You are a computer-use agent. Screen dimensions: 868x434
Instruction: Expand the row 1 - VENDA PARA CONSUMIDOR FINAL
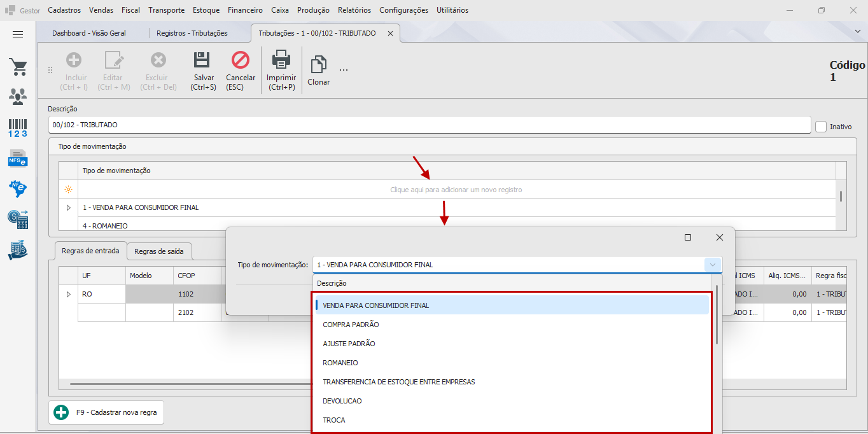pyautogui.click(x=69, y=207)
